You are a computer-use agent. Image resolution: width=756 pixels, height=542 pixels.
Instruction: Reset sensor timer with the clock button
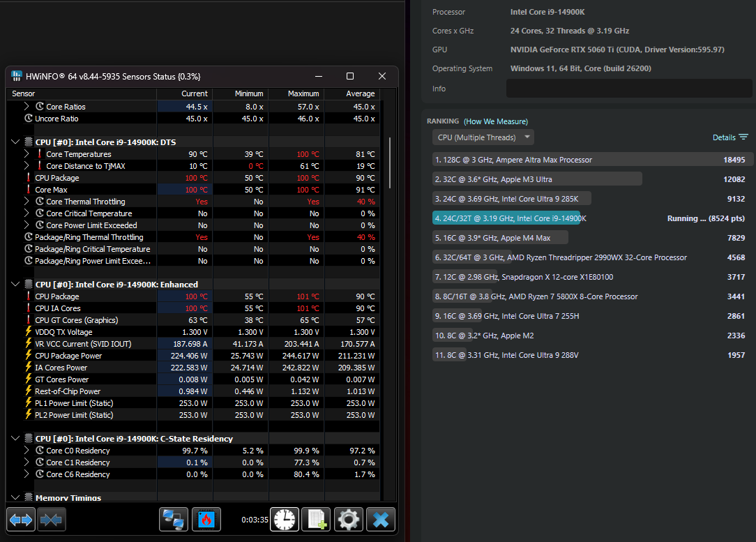pyautogui.click(x=285, y=520)
